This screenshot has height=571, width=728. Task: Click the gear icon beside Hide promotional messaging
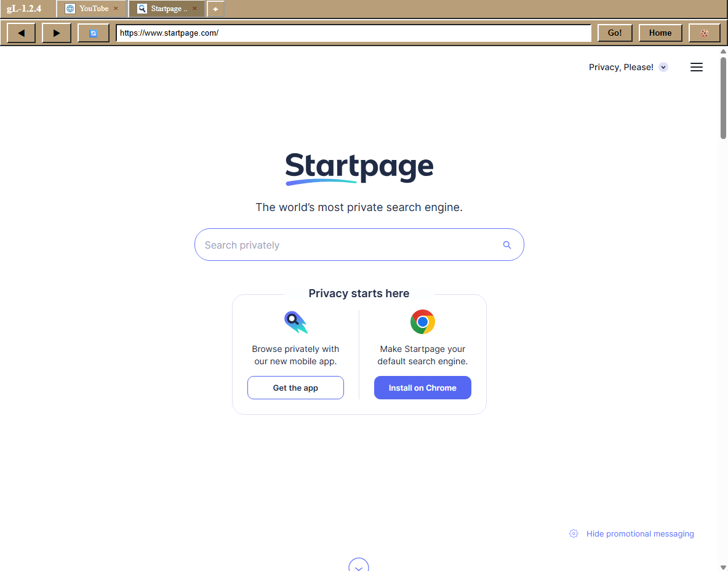pos(574,533)
